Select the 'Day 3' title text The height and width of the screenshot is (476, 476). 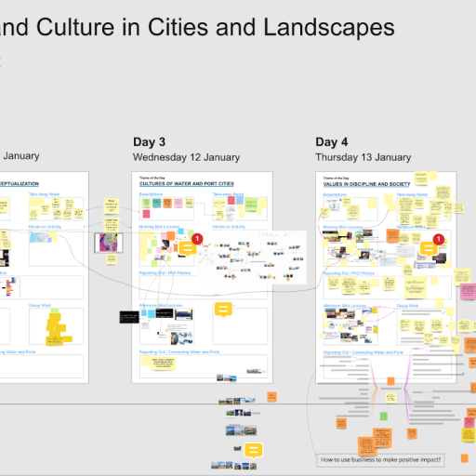tap(150, 142)
